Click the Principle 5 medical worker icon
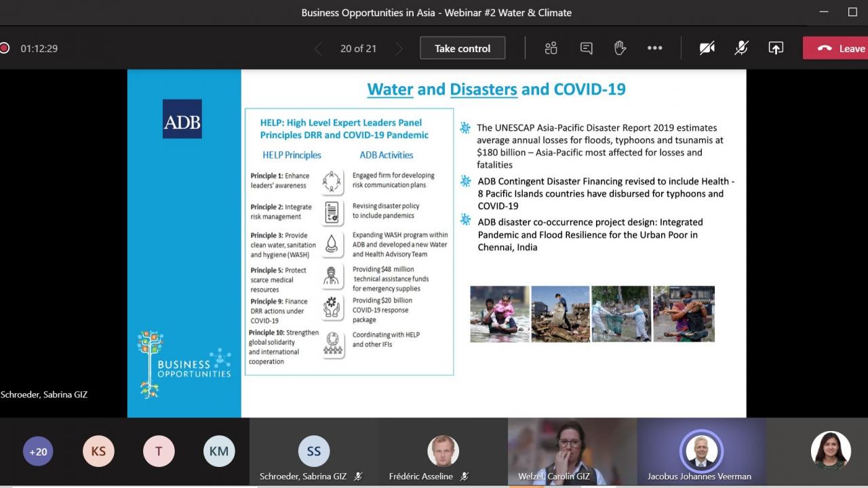This screenshot has width=868, height=488. point(332,276)
